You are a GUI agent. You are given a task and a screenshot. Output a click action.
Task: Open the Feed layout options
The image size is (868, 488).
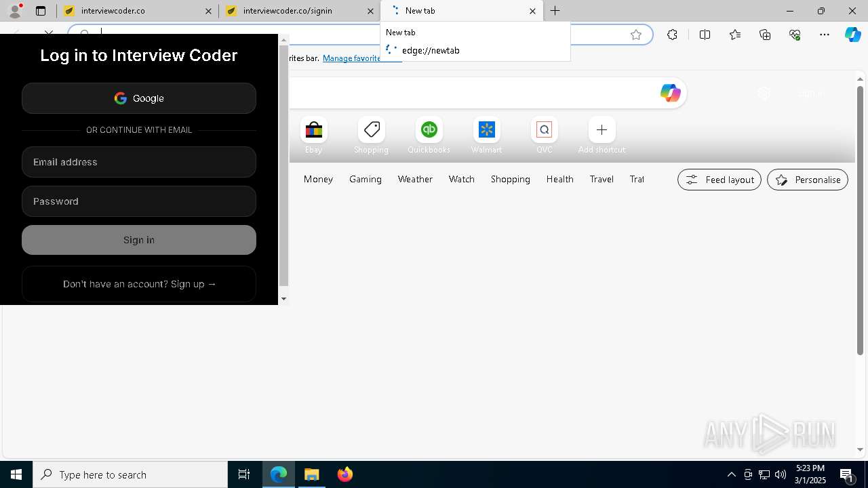pos(719,180)
